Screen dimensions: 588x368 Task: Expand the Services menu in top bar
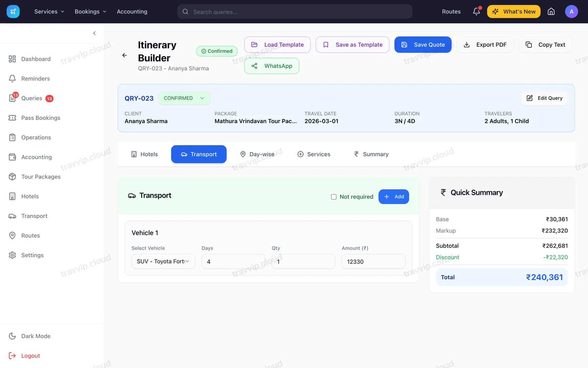click(x=49, y=11)
